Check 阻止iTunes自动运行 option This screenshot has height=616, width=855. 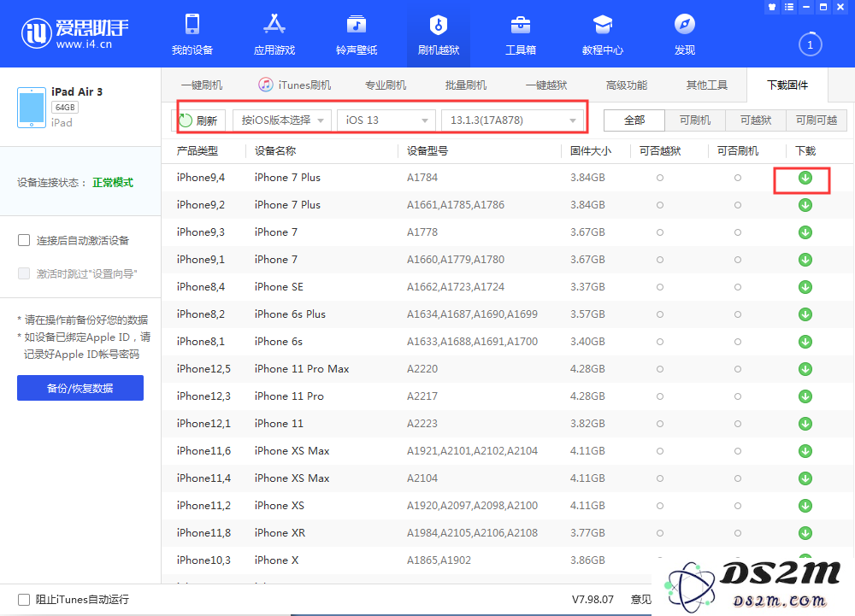[24, 600]
